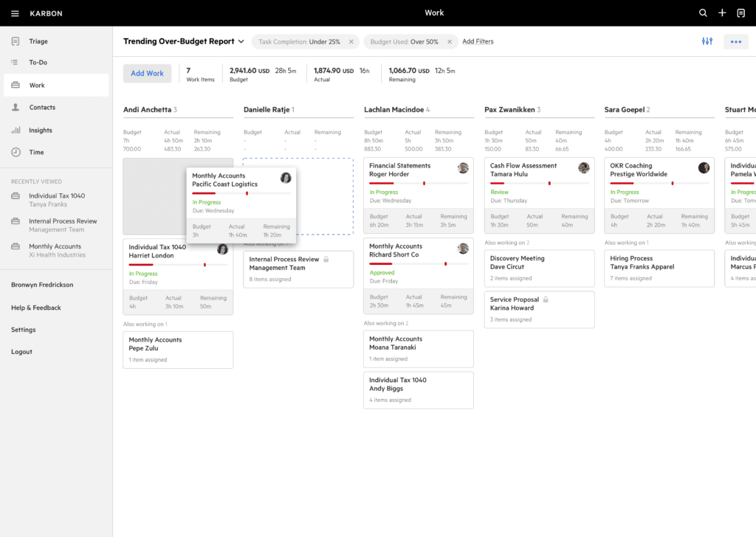Open Discovery Meeting Dave Circut card
The width and height of the screenshot is (756, 537).
[x=539, y=268]
